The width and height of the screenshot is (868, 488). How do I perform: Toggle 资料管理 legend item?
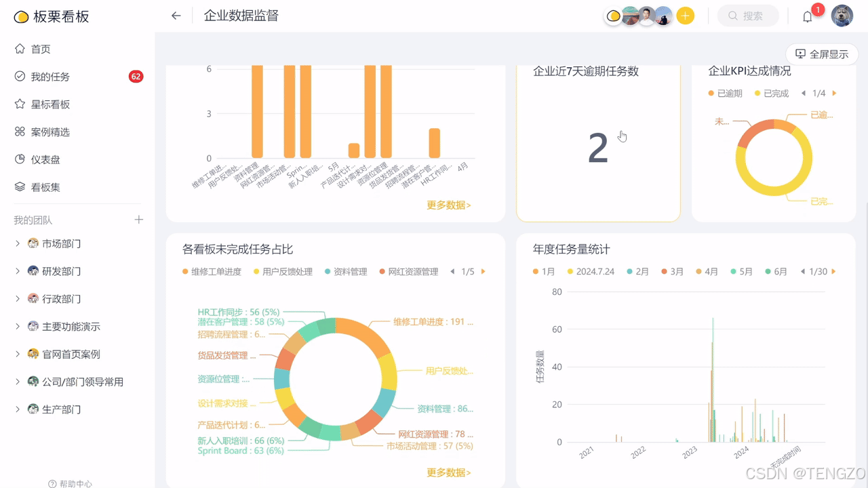pos(346,272)
